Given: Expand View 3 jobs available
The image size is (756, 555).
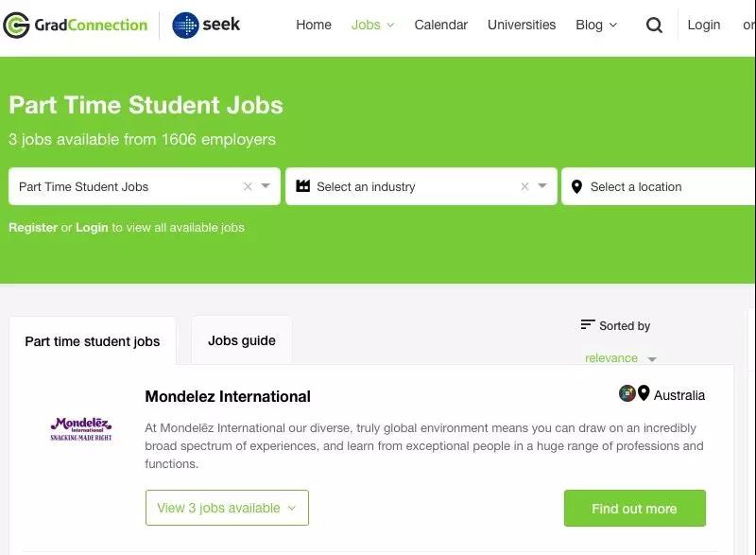Looking at the screenshot, I should click(x=227, y=508).
